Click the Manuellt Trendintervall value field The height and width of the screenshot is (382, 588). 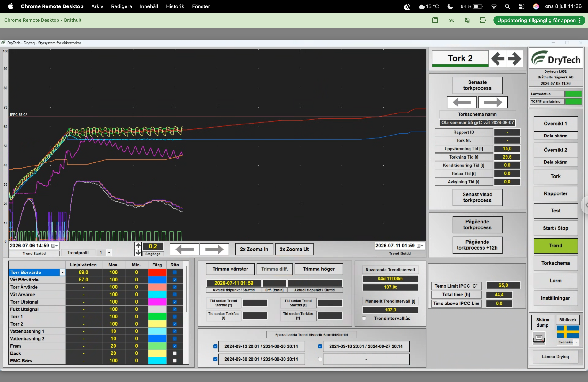pyautogui.click(x=390, y=310)
